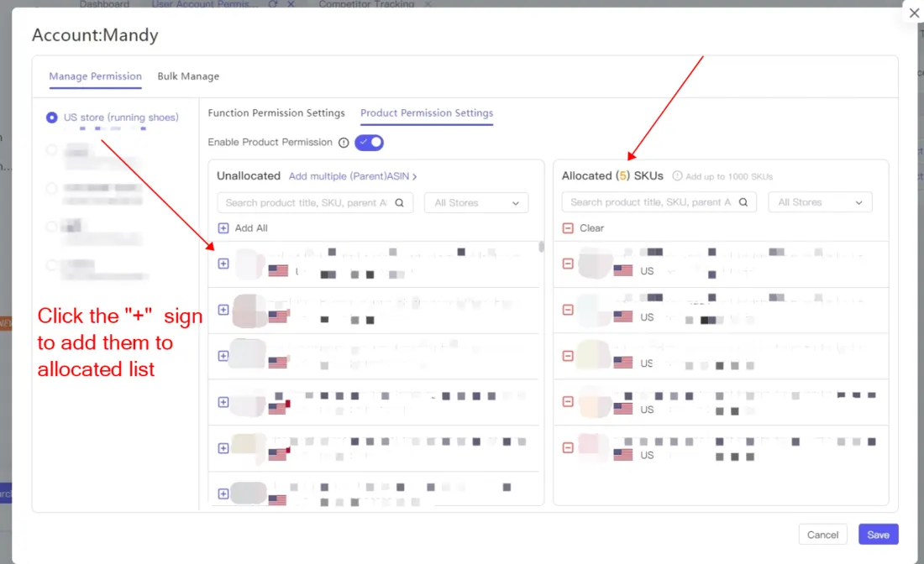Remove the second allocated SKU with minus icon
Viewport: 924px width, 564px height.
pos(568,310)
